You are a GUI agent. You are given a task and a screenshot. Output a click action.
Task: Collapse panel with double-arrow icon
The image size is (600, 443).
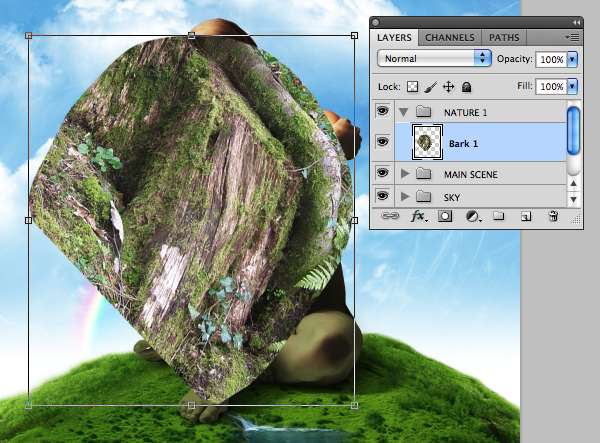576,23
